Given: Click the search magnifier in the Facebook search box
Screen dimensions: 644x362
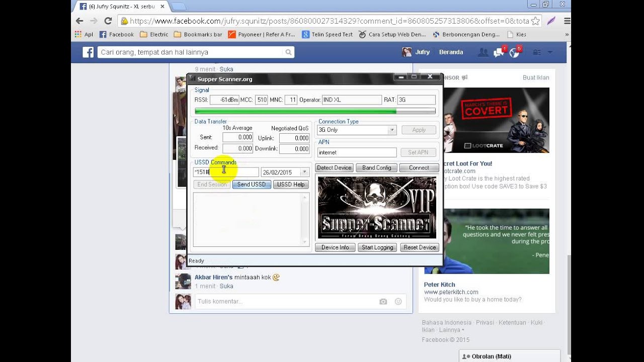Looking at the screenshot, I should point(288,52).
